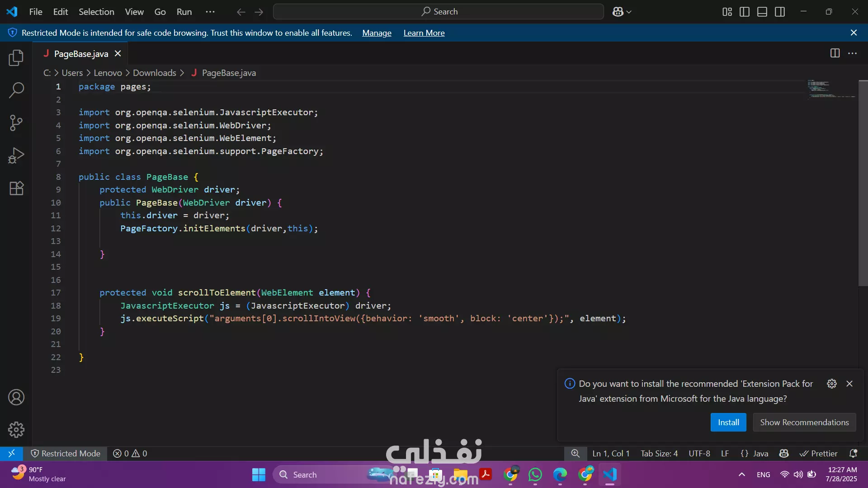Split the editor to the right
Image resolution: width=868 pixels, height=488 pixels.
(835, 53)
